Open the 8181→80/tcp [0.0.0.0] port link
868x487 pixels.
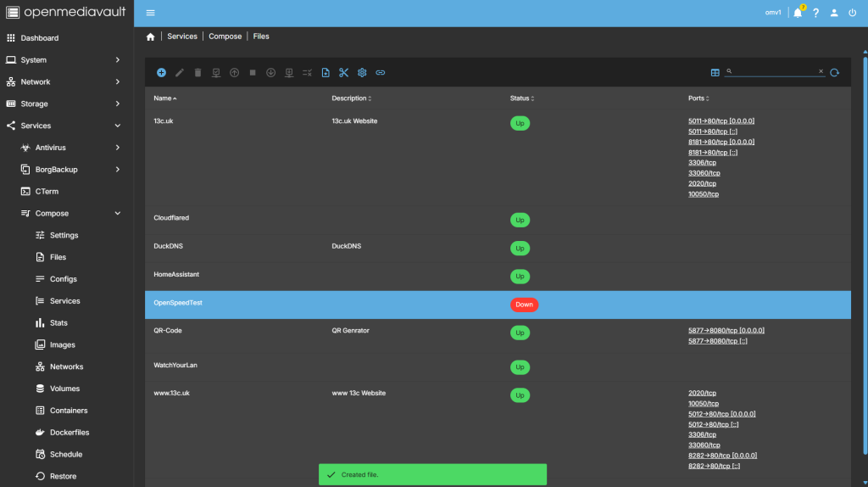coord(721,142)
